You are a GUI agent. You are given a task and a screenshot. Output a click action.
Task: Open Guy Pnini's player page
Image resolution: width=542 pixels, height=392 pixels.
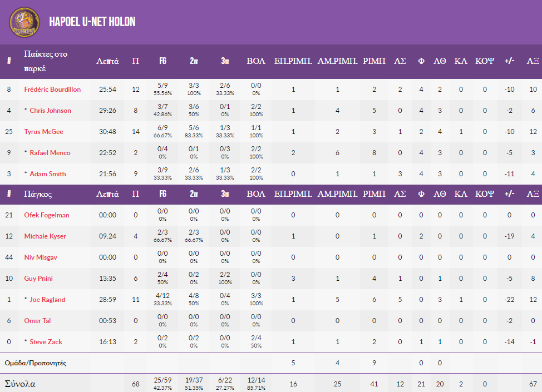[38, 279]
